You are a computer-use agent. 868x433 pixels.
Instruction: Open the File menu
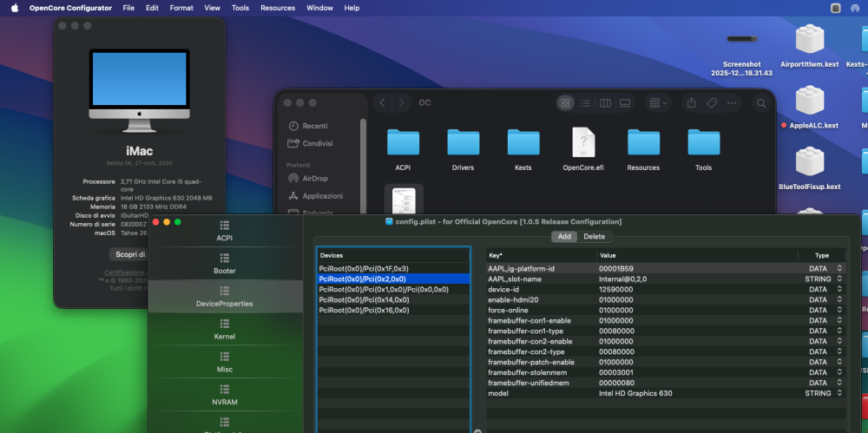[x=128, y=8]
